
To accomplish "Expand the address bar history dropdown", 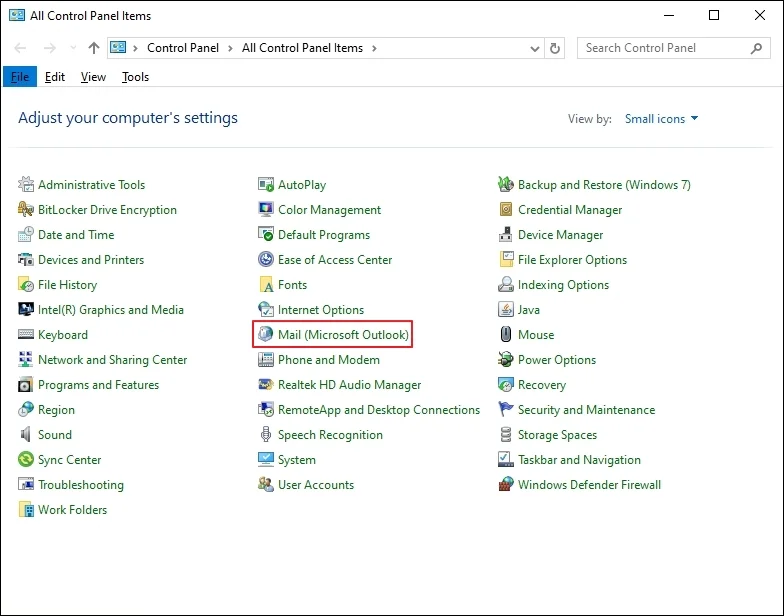I will click(534, 48).
